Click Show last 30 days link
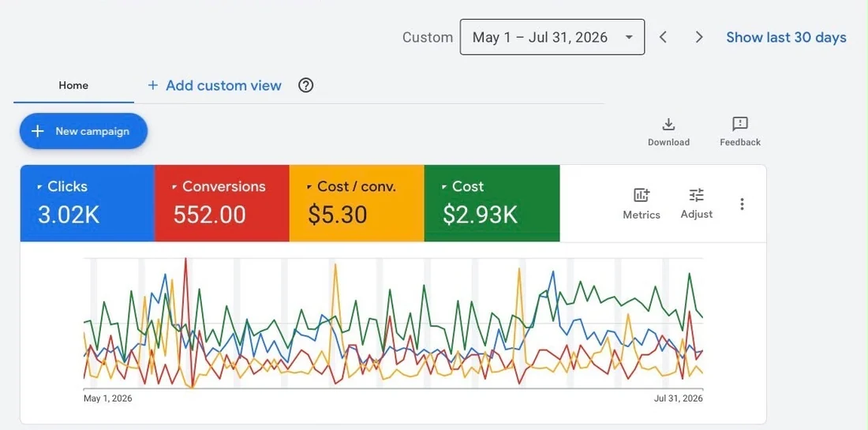 pos(786,38)
